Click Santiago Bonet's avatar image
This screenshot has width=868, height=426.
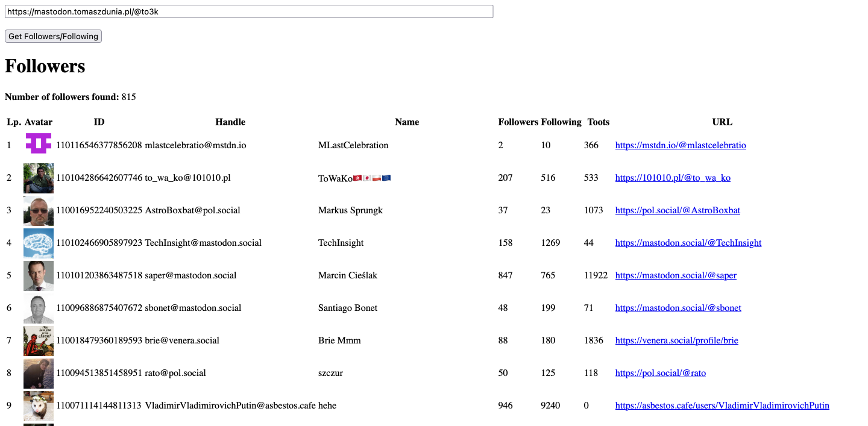(x=39, y=308)
